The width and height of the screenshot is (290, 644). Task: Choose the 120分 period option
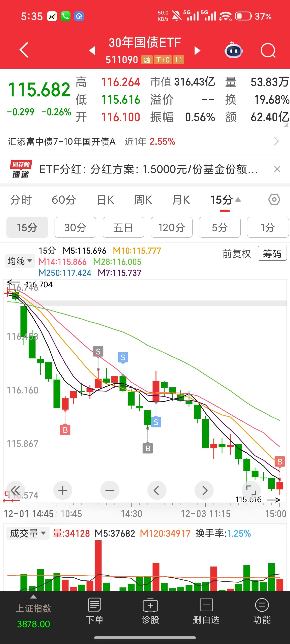point(172,227)
